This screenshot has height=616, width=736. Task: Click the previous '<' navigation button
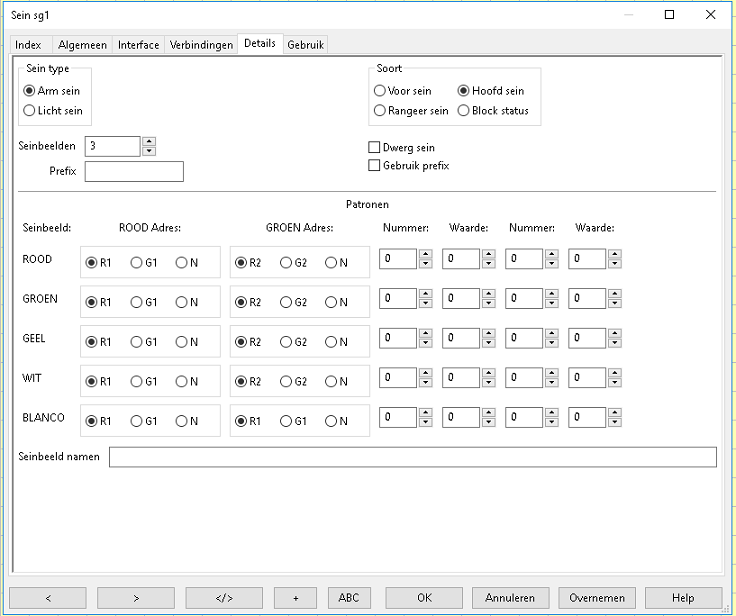(x=48, y=598)
